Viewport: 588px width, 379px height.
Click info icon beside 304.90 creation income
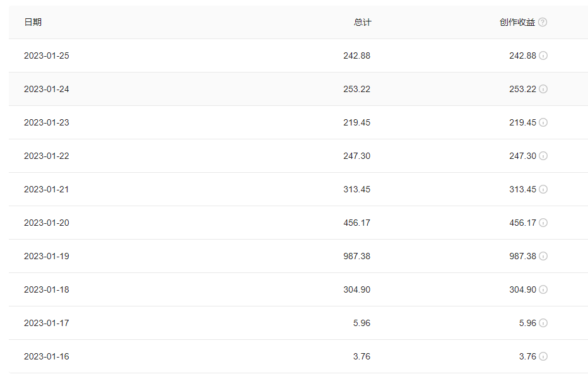click(543, 289)
